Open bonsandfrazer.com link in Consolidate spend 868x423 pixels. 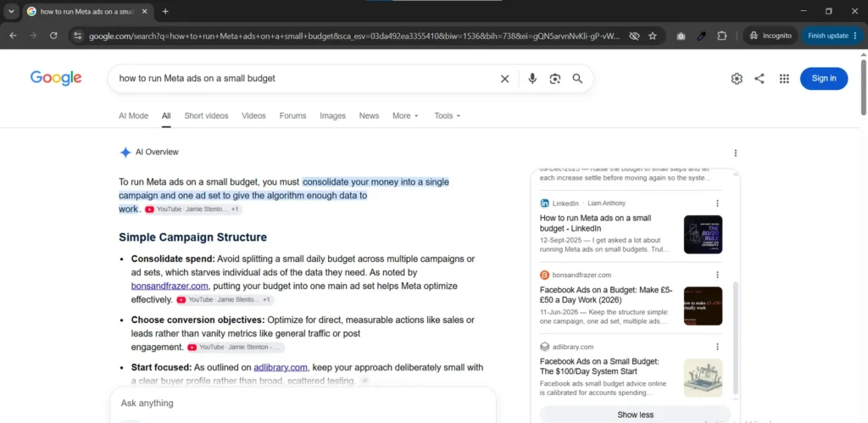point(170,287)
